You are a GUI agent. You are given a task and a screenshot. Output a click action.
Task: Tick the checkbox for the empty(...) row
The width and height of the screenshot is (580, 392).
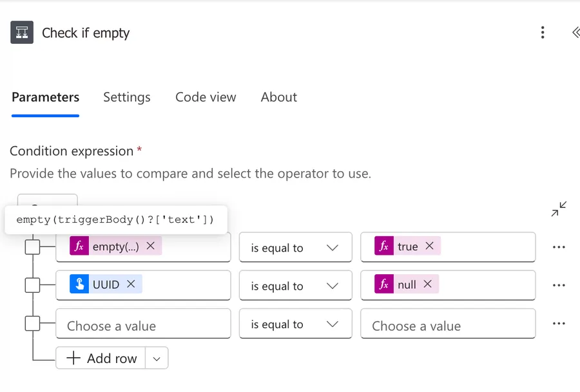click(32, 247)
